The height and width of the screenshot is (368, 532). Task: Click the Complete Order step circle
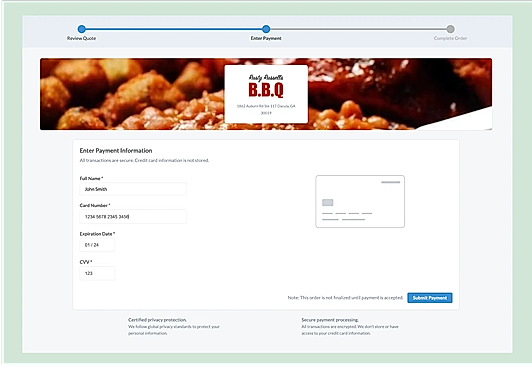(x=450, y=29)
